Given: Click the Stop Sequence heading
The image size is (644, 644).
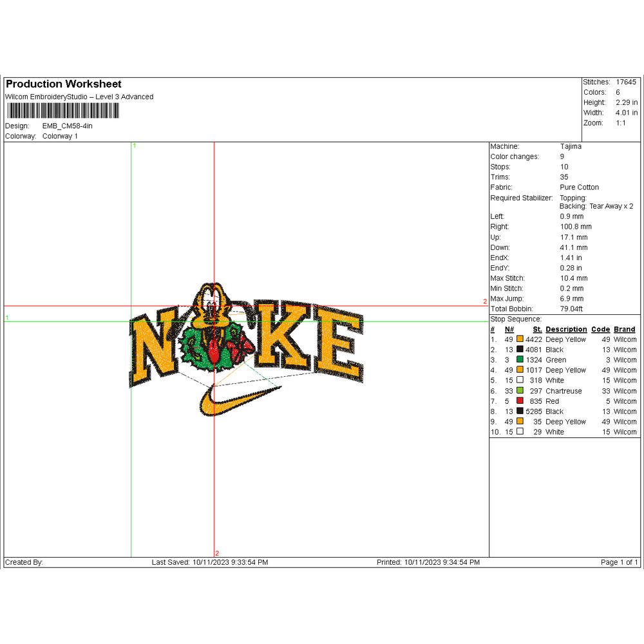Looking at the screenshot, I should (515, 319).
